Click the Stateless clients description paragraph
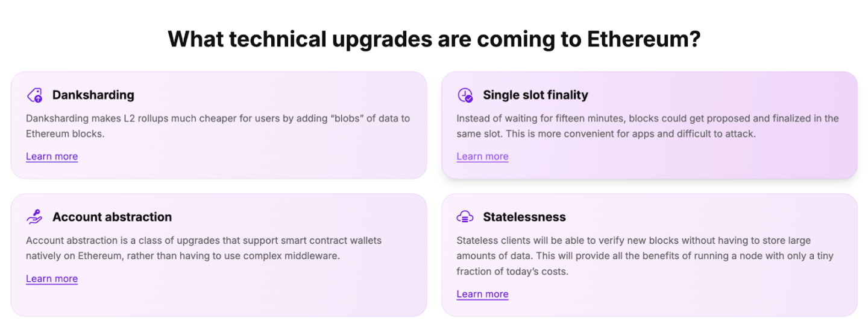868x335 pixels. [645, 256]
